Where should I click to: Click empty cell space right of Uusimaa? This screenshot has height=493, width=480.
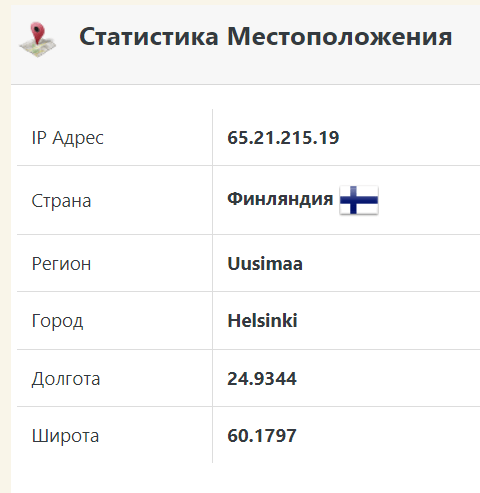tap(393, 264)
